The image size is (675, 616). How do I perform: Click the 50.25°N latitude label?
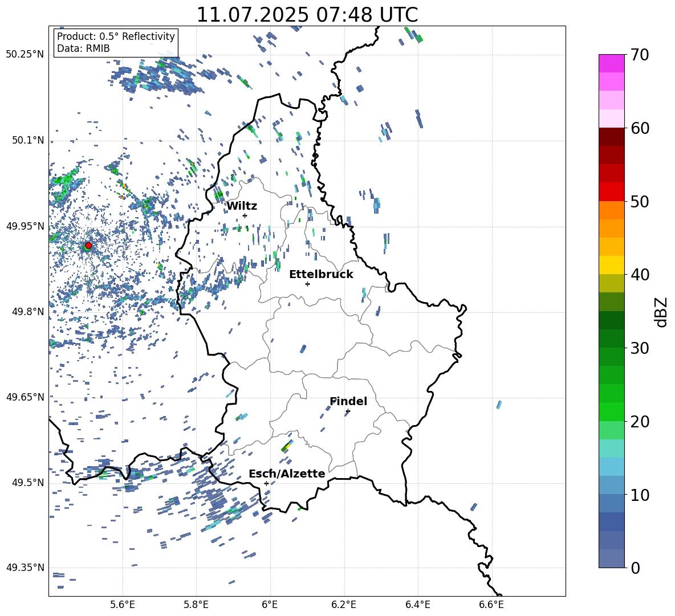25,55
